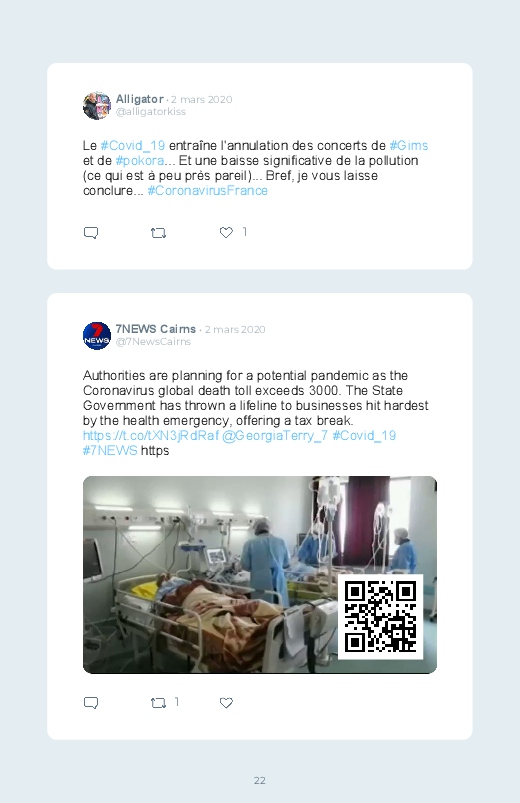The image size is (520, 803).
Task: Open the t.co/tXN3jRdRaf link
Action: pyautogui.click(x=151, y=436)
